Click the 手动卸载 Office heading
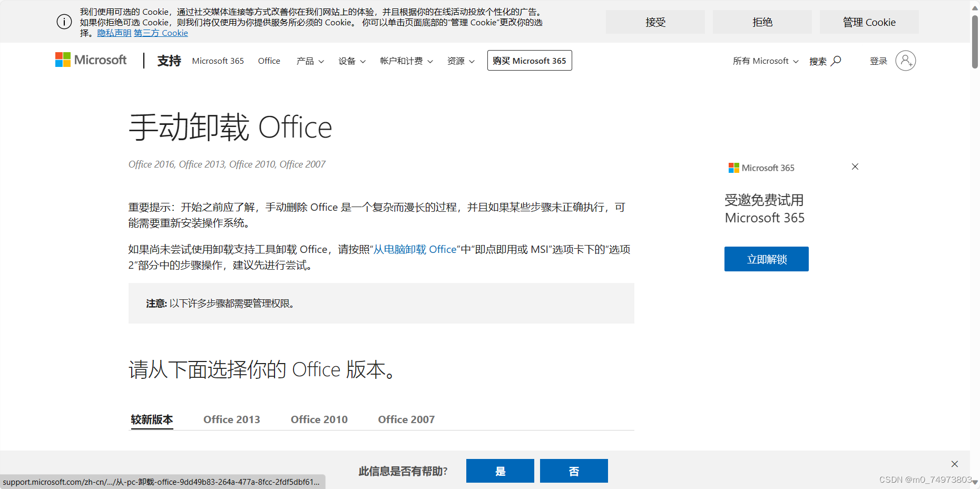Screen dimensions: 980x489 pos(230,127)
